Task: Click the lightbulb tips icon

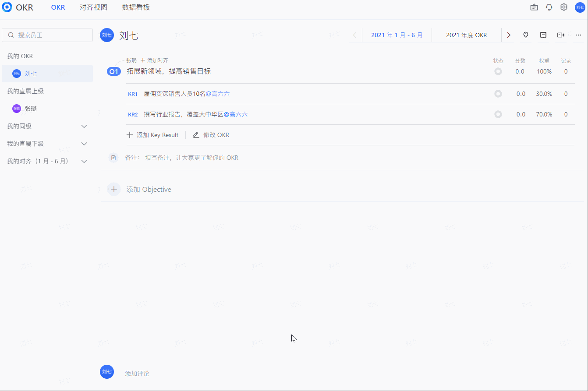Action: [526, 35]
